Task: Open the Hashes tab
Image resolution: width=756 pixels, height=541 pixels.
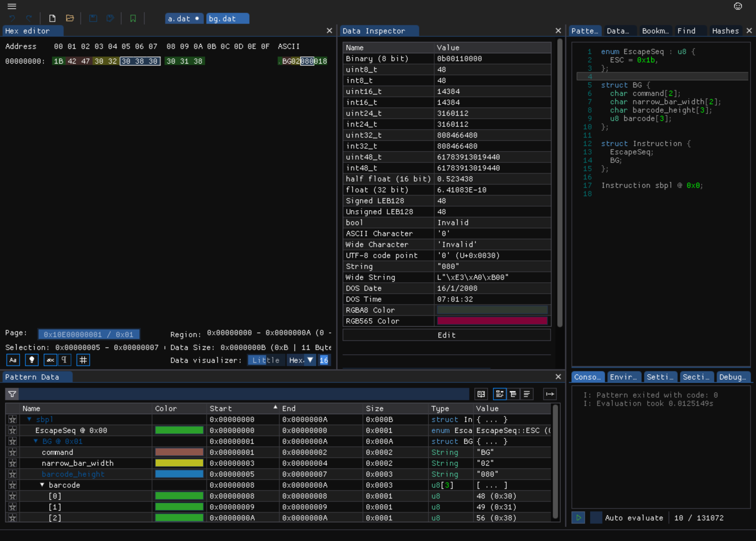Action: point(725,31)
